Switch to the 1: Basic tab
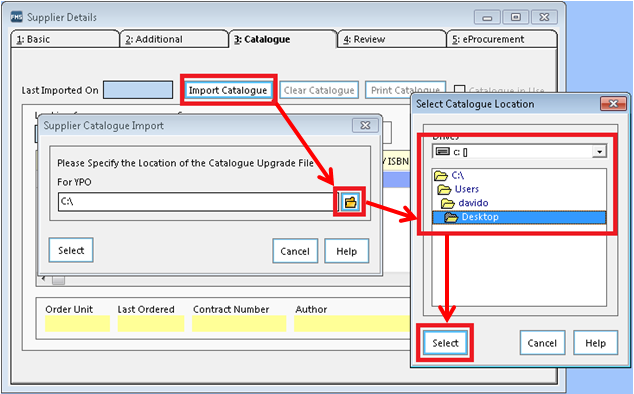This screenshot has height=394, width=634. coord(65,39)
